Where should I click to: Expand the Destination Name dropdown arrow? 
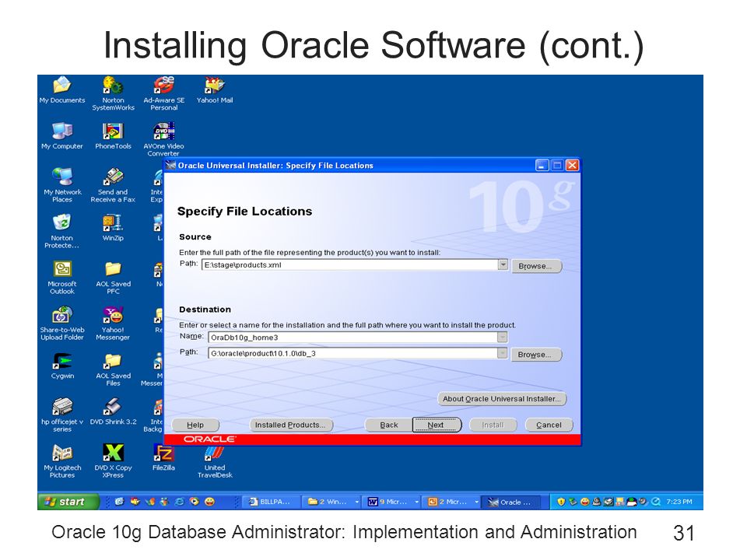click(x=502, y=337)
